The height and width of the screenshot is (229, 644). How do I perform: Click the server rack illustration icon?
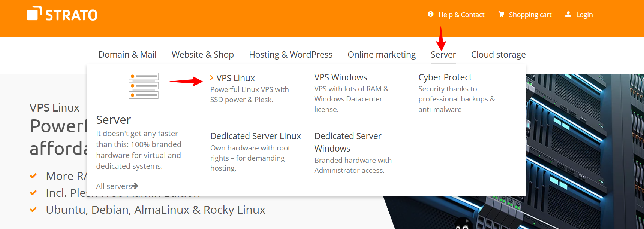pyautogui.click(x=144, y=86)
